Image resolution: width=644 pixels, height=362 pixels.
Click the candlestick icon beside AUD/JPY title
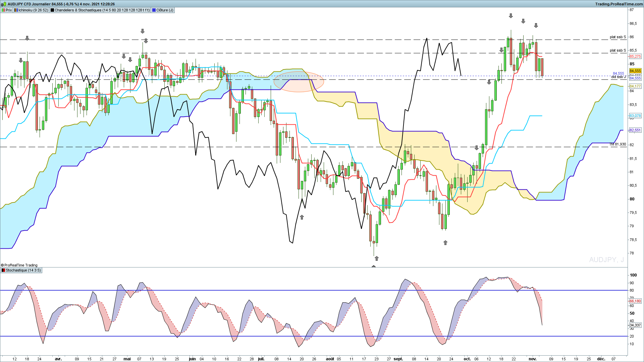click(4, 4)
